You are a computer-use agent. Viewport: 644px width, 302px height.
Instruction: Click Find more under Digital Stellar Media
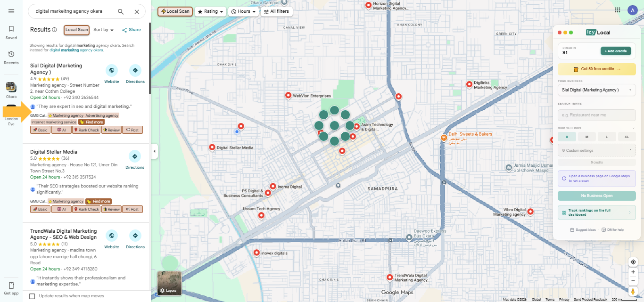tap(98, 201)
